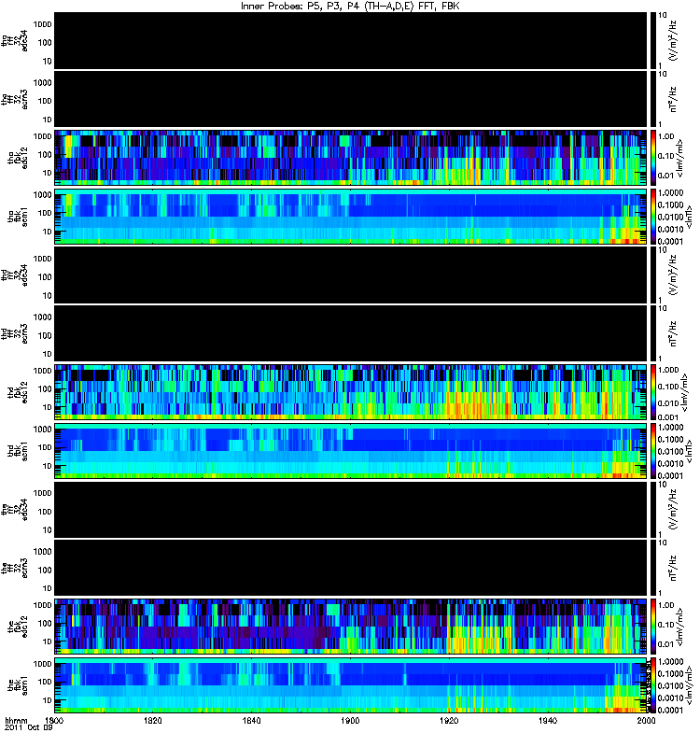Click the tha fbk scm1 rainbow color bar
Screen dimensions: 700x747
tap(653, 217)
